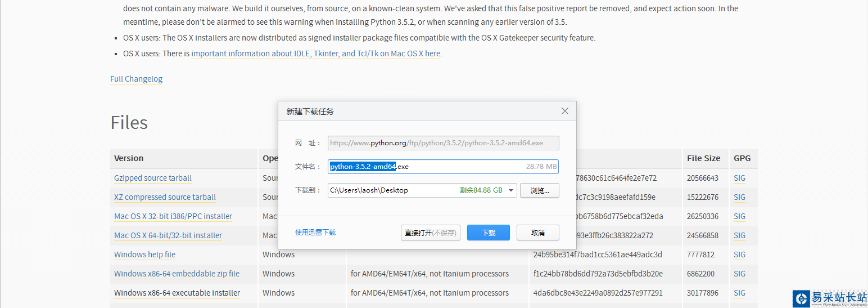Click SIG link for embeddable zip file
The image size is (868, 308).
coord(739,274)
